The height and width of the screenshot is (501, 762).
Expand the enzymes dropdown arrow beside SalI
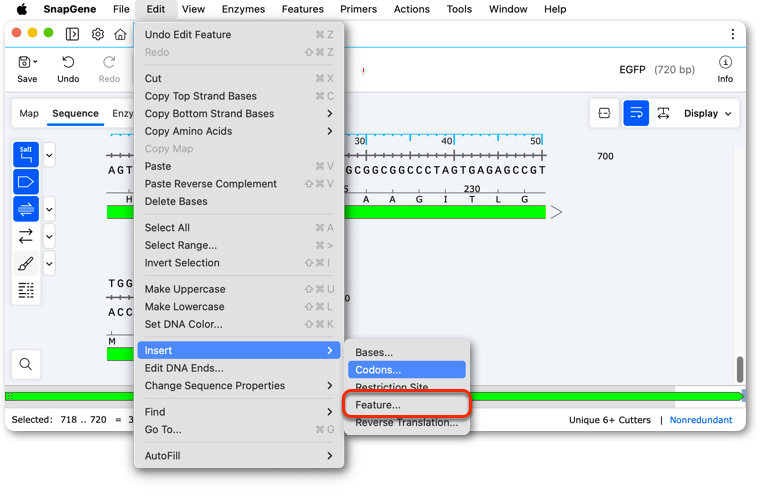(49, 155)
